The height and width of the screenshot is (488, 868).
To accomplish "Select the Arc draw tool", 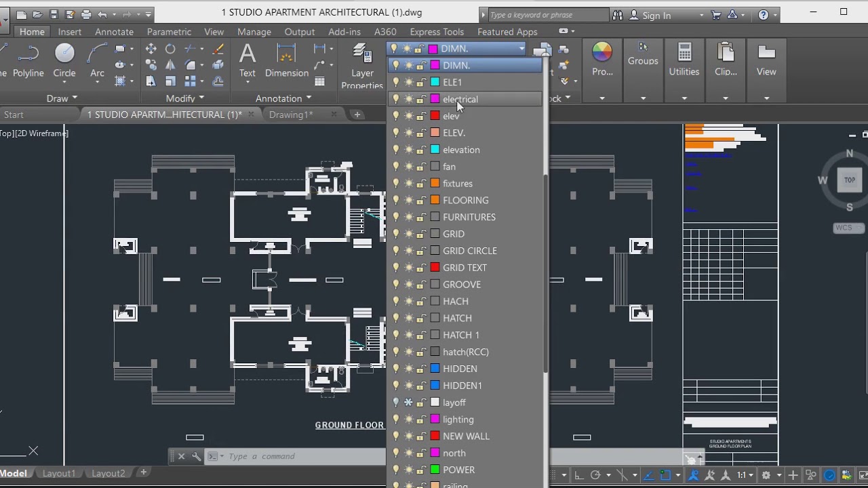I will [97, 60].
